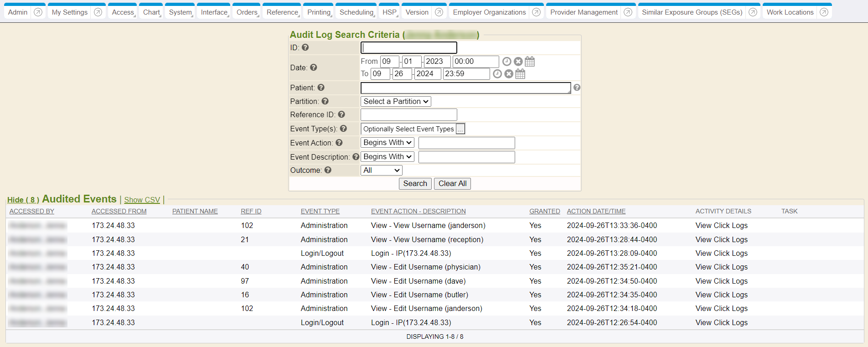Image resolution: width=868 pixels, height=347 pixels.
Task: Clear the From date using X icon
Action: point(518,62)
